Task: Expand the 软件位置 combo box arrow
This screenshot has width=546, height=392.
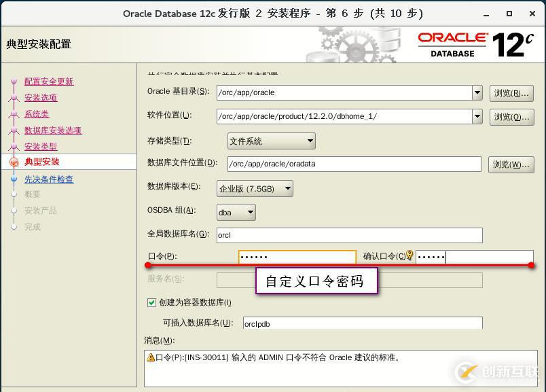Action: pos(478,116)
